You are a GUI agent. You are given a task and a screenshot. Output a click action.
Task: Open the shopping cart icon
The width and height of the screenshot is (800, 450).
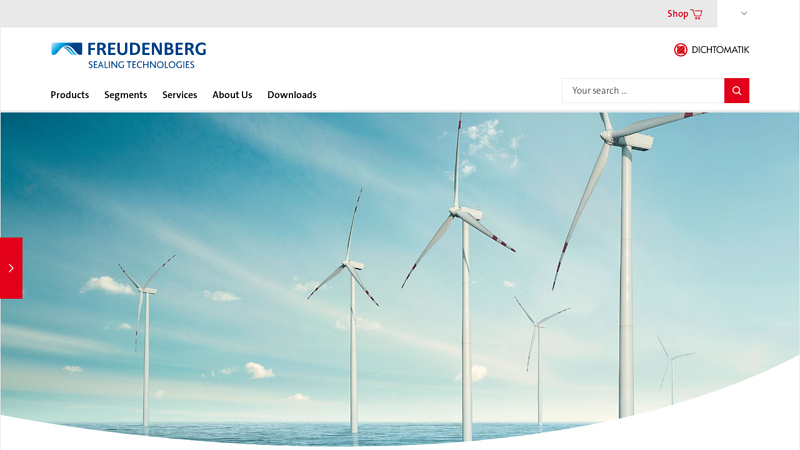click(697, 14)
